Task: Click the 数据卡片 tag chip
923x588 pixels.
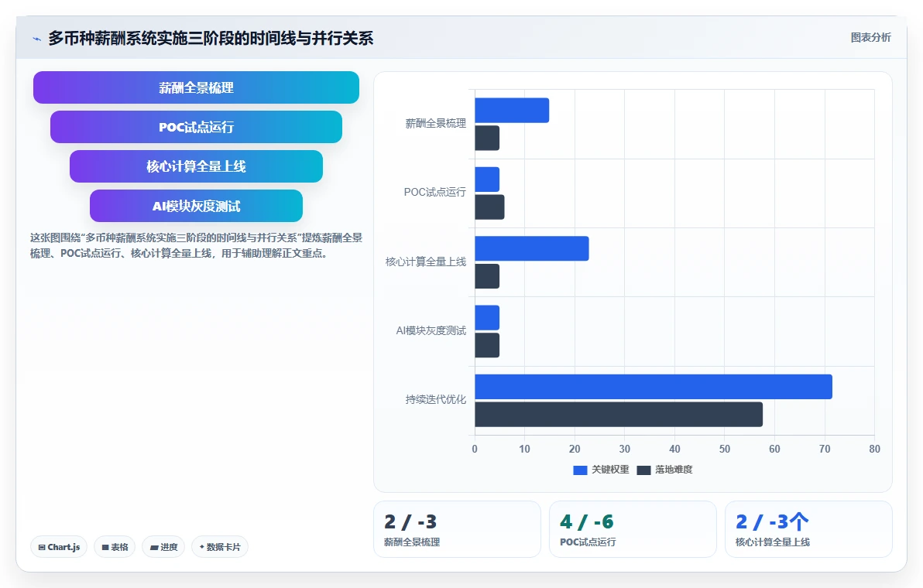Action: 220,547
